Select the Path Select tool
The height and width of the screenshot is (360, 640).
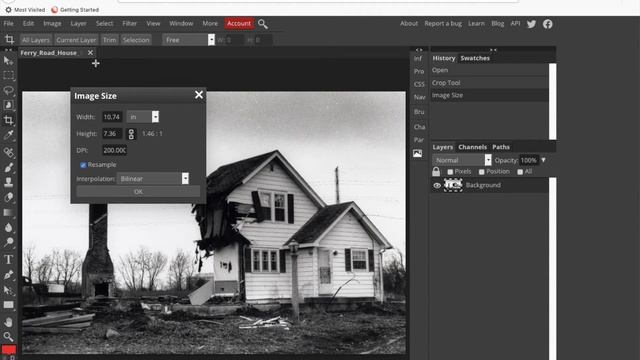8,290
